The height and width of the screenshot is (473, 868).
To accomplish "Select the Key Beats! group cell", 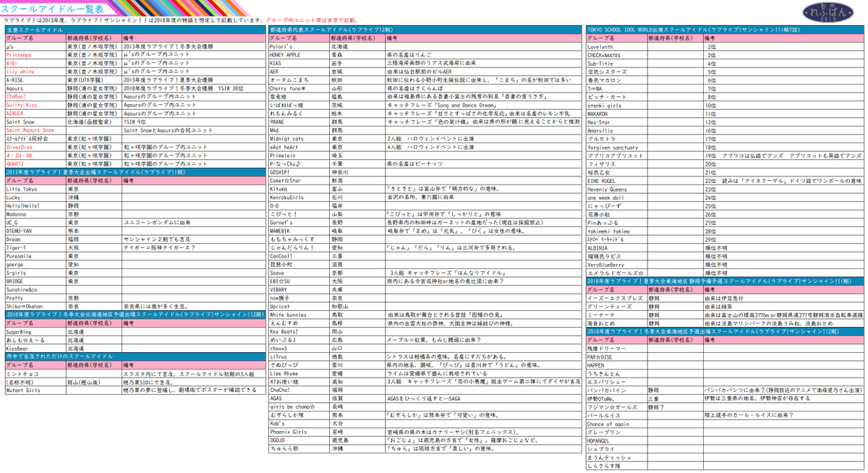I will [x=299, y=331].
